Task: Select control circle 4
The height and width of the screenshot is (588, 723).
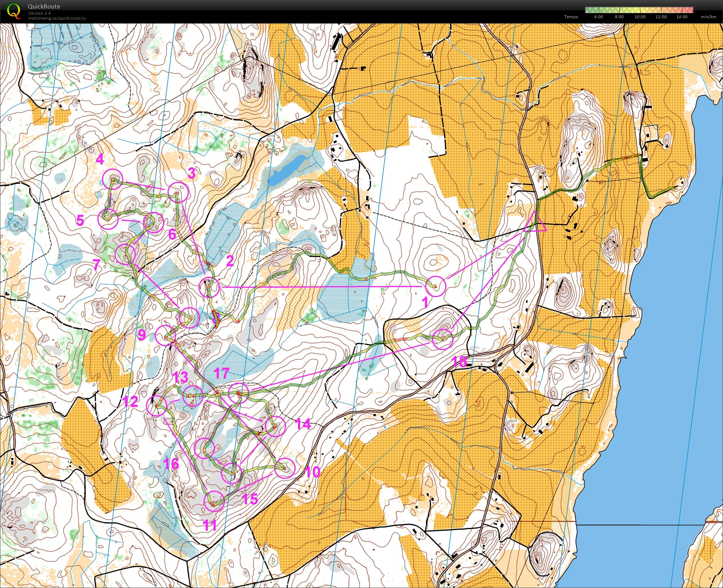Action: tap(113, 179)
